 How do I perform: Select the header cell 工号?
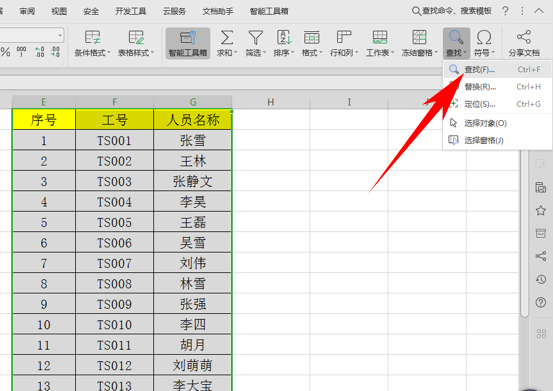click(x=114, y=120)
